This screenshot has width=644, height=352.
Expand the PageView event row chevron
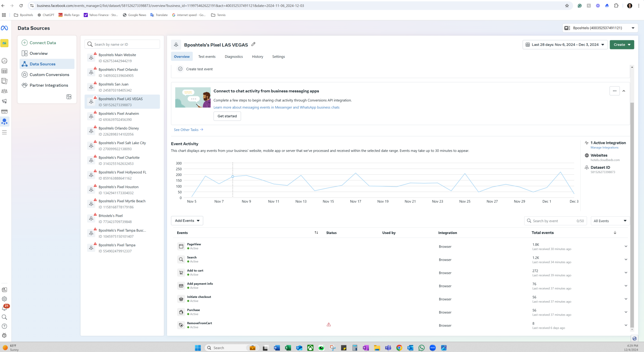pyautogui.click(x=626, y=246)
